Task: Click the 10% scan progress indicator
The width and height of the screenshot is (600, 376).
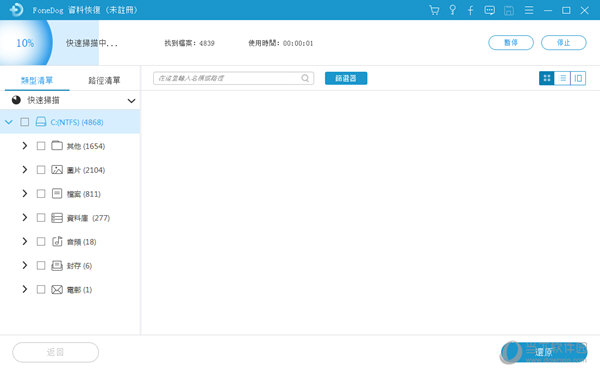Action: point(25,43)
